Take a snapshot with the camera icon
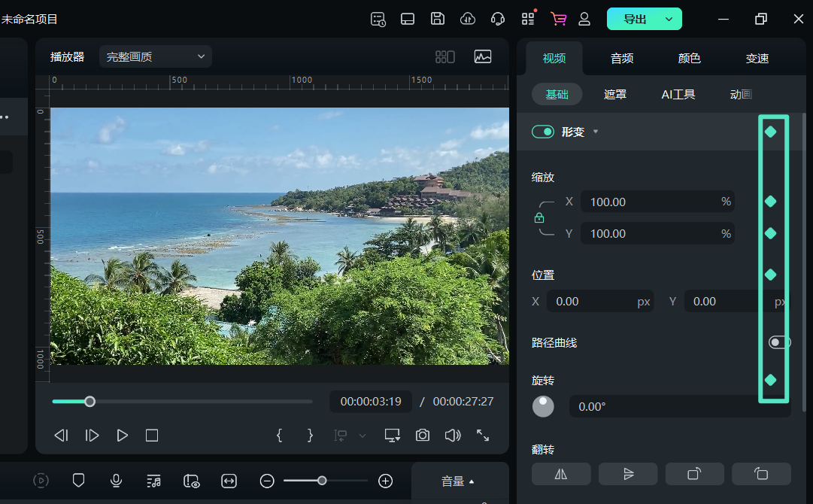 (423, 436)
